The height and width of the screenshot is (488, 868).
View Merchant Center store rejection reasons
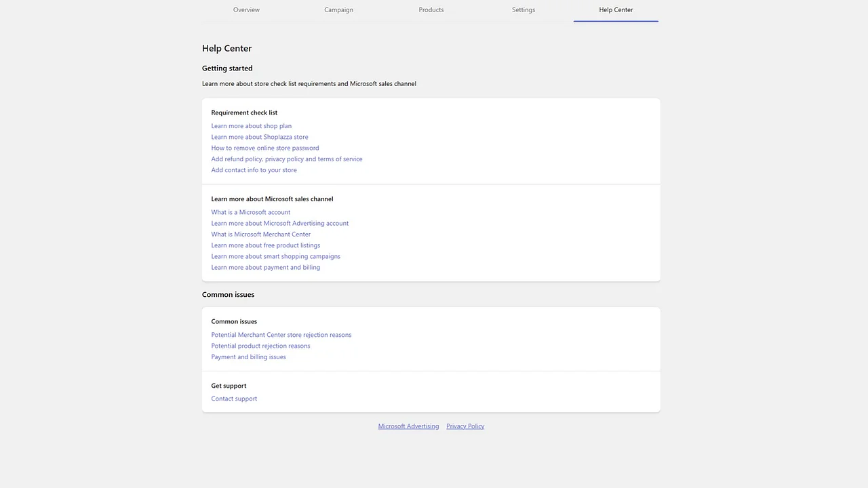click(281, 335)
